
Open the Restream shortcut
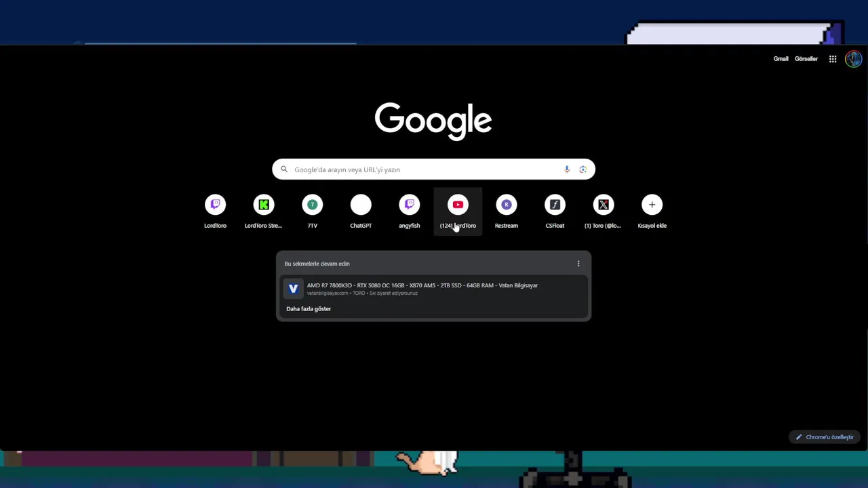pos(507,211)
